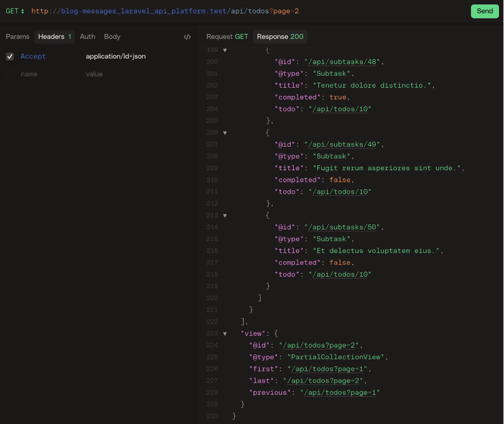The height and width of the screenshot is (424, 504).
Task: Click the "view" key on line 223
Action: click(x=253, y=334)
